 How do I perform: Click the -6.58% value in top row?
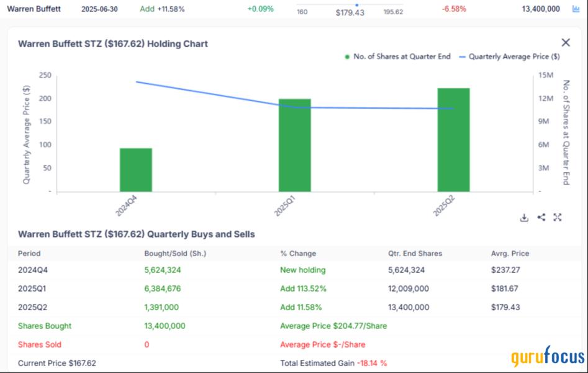point(454,9)
